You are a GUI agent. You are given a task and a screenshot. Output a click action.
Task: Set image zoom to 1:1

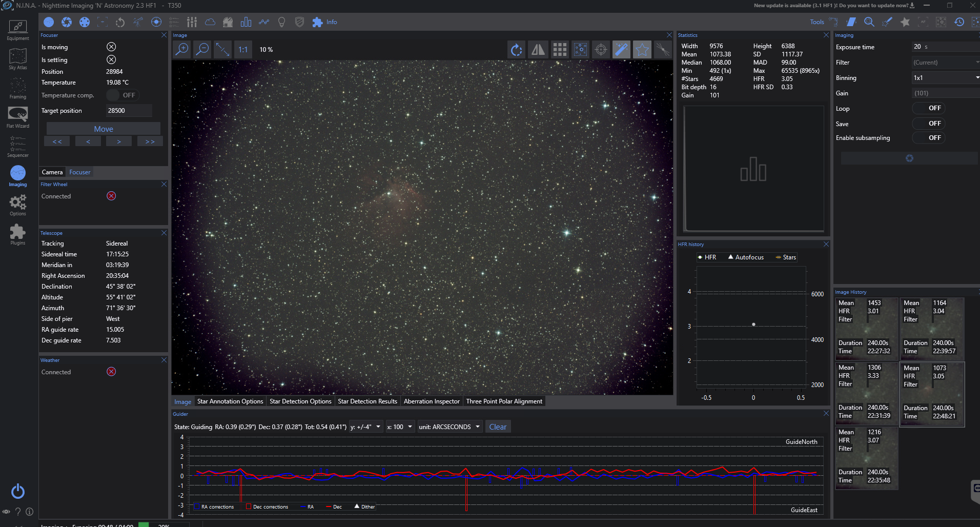[243, 50]
